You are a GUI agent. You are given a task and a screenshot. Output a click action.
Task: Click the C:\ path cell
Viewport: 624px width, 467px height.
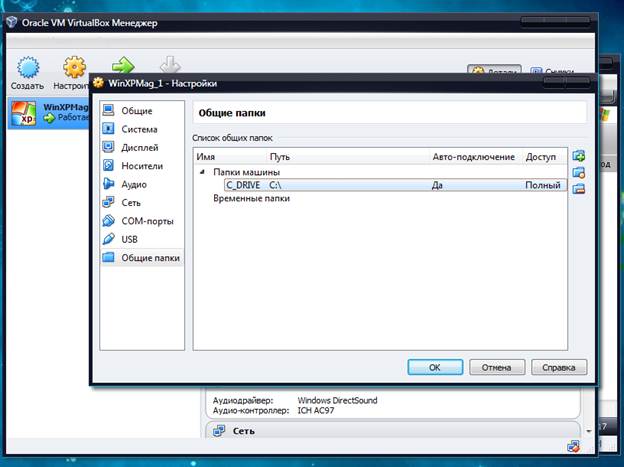click(x=275, y=185)
